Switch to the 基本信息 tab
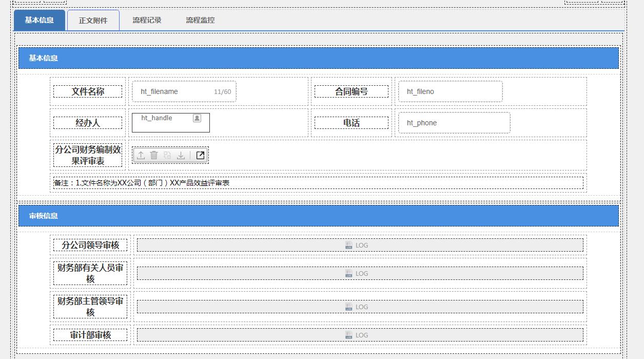This screenshot has width=644, height=359. click(40, 20)
